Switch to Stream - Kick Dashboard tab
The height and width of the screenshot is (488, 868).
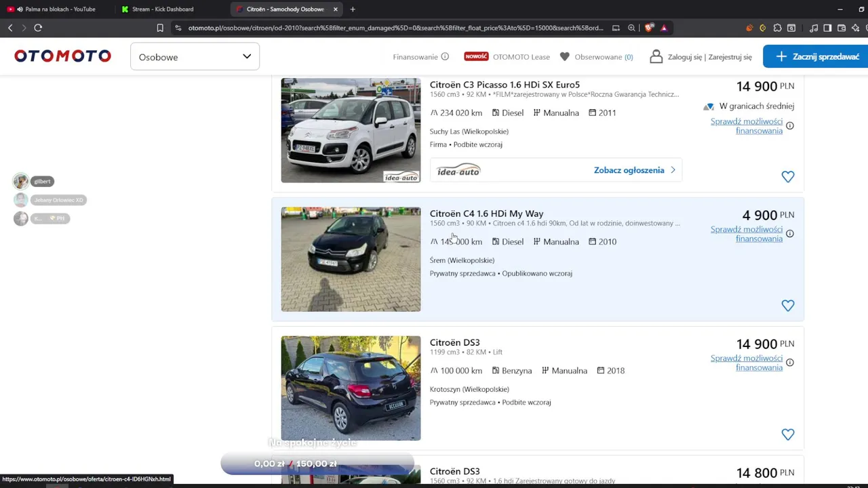(x=162, y=9)
